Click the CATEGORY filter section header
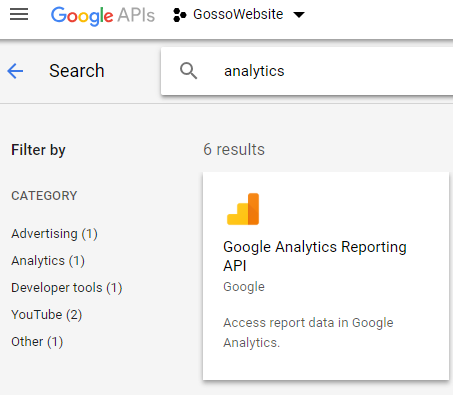453x395 pixels. [44, 196]
